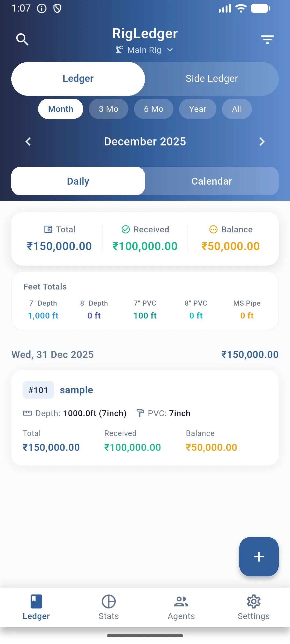The image size is (290, 644).
Task: Switch to Calendar view
Action: click(x=212, y=181)
